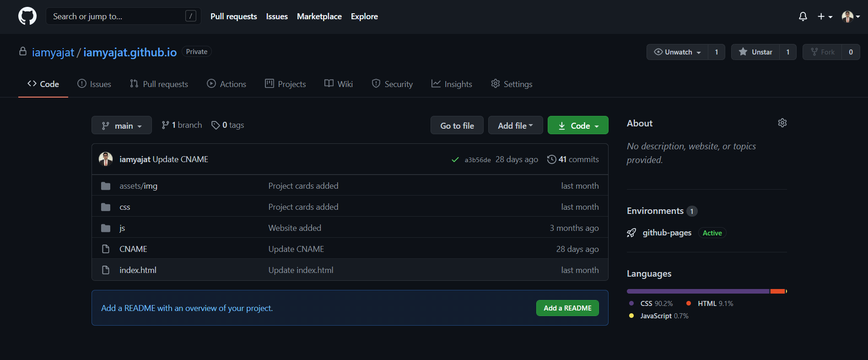Screen dimensions: 868x360
Task: Open the green Code download dropdown
Action: coord(578,125)
